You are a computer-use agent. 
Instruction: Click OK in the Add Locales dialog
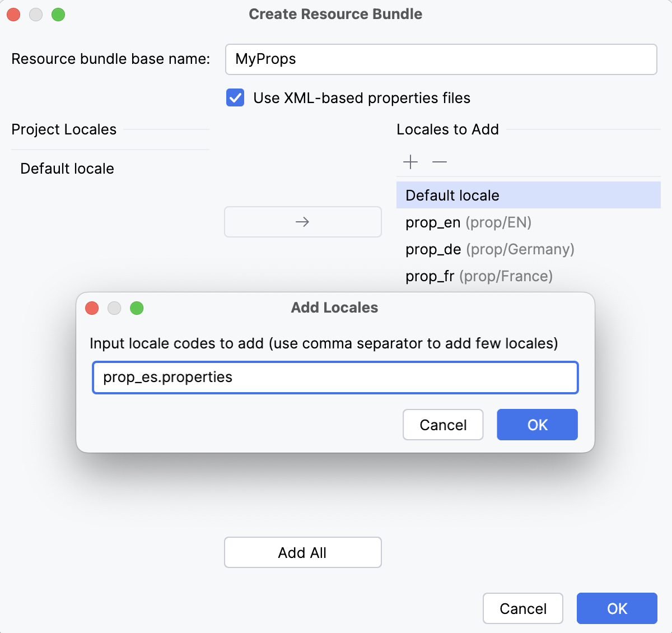pos(536,425)
